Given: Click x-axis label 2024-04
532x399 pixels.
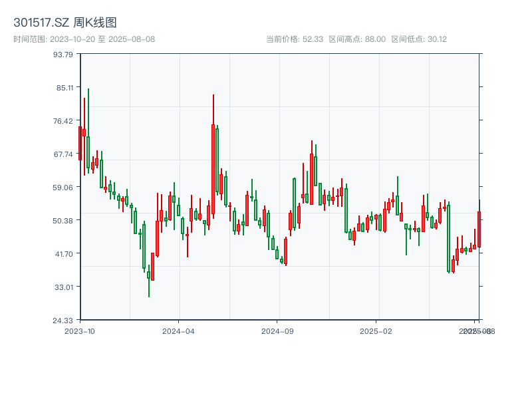Looking at the screenshot, I should pos(178,331).
